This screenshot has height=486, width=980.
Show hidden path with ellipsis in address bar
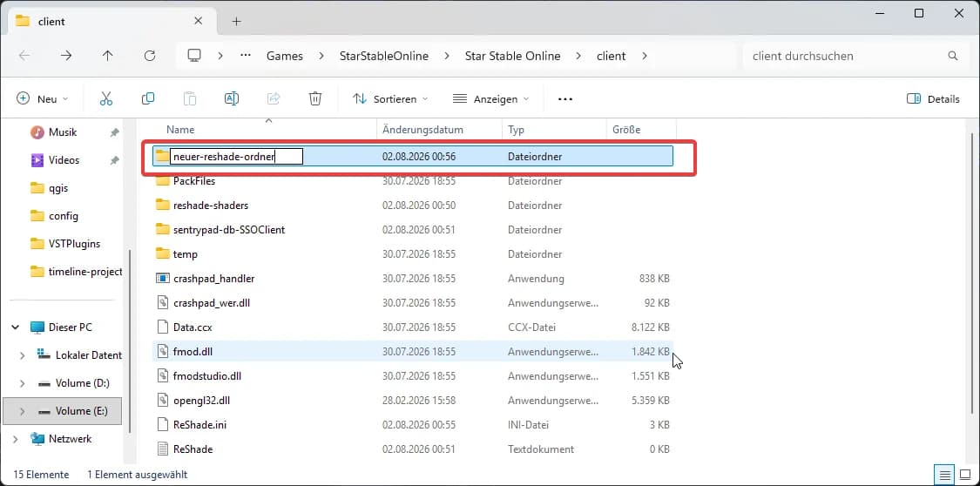(x=246, y=56)
